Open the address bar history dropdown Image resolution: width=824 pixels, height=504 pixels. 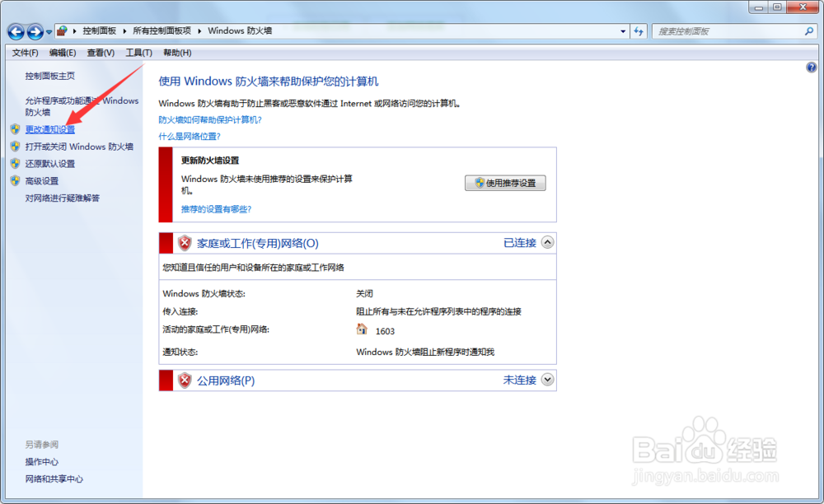click(x=623, y=31)
